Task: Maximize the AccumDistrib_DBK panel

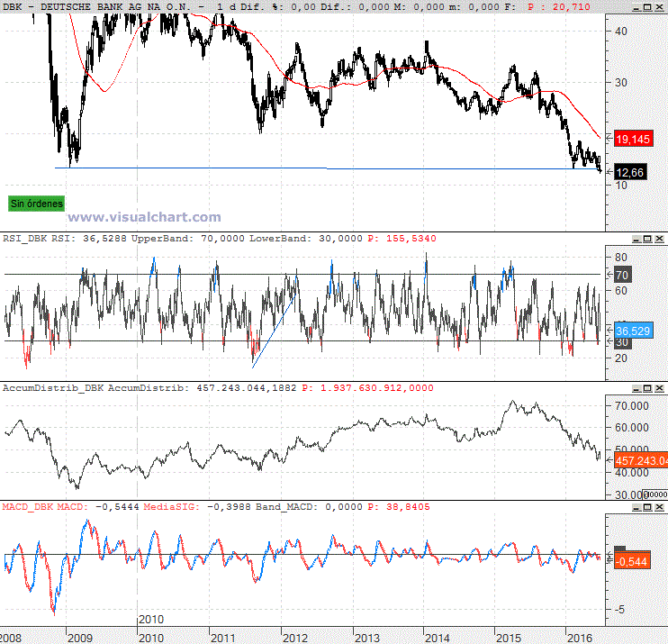Action: [x=647, y=388]
